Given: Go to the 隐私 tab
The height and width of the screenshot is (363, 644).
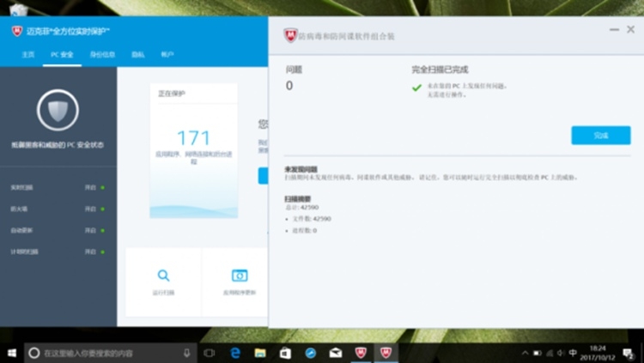Looking at the screenshot, I should point(138,55).
